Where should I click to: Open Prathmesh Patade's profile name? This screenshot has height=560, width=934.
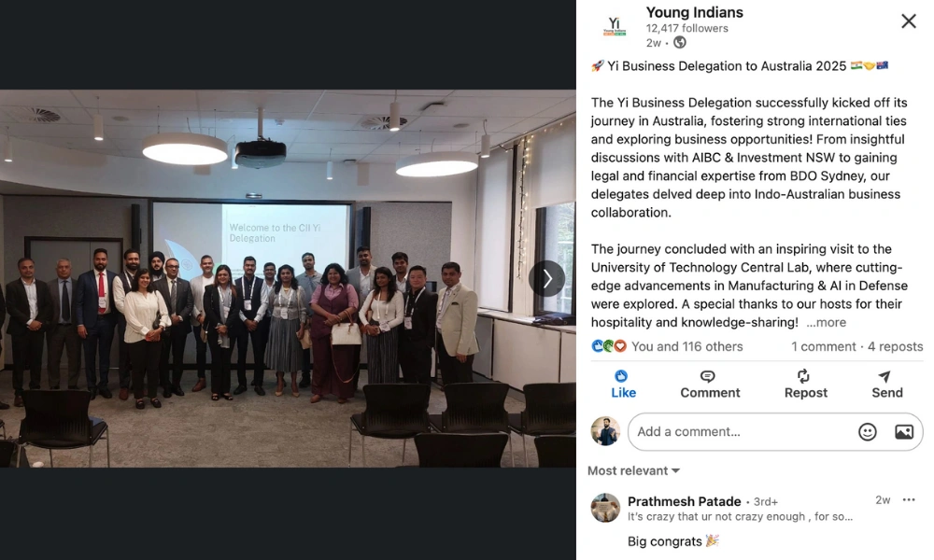click(x=684, y=501)
